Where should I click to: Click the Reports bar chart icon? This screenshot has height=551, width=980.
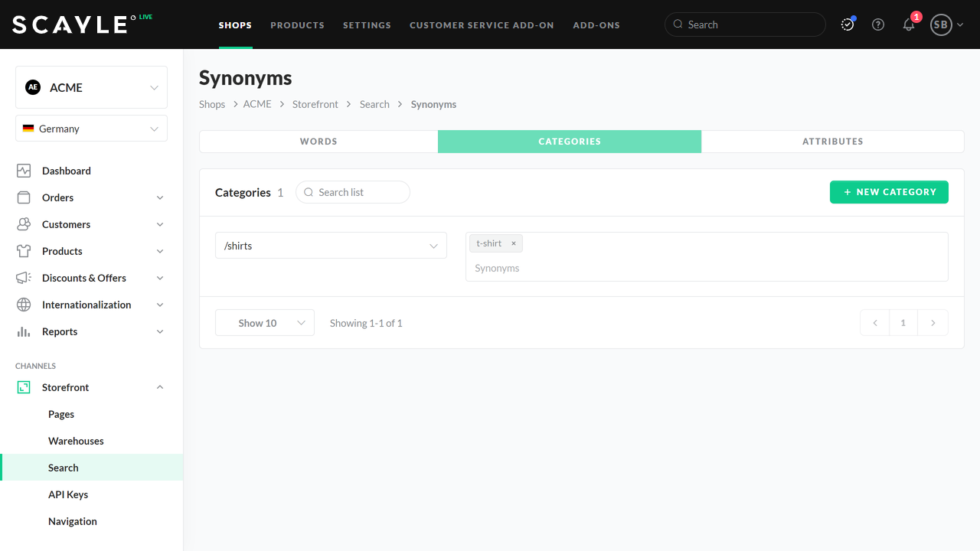[24, 331]
